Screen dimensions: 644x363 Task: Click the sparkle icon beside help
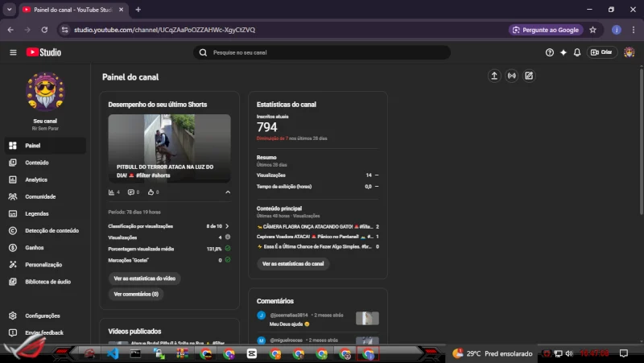tap(563, 52)
